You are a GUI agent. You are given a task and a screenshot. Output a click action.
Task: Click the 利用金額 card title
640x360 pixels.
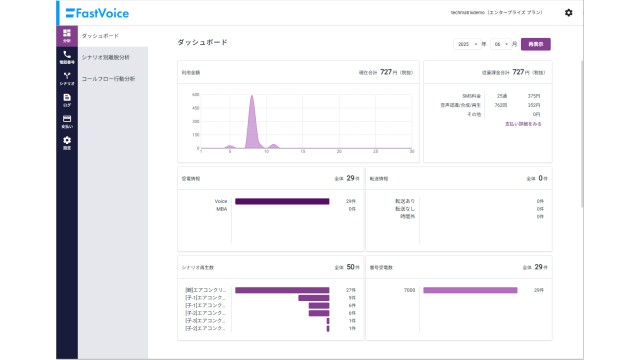click(x=191, y=73)
